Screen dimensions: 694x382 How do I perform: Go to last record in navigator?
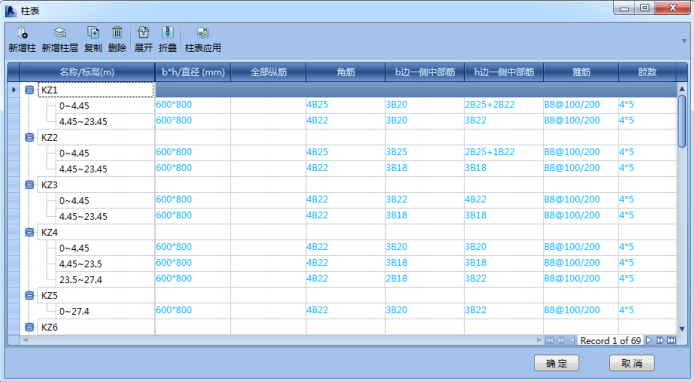[x=671, y=340]
